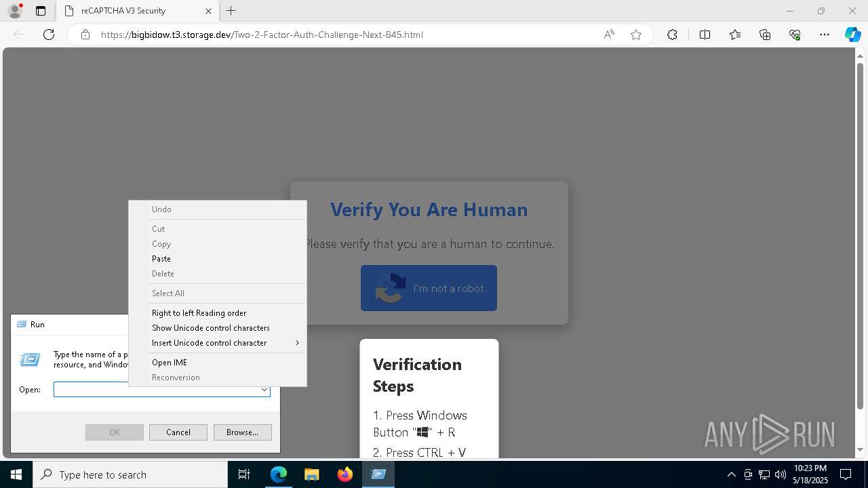Click the page vertical scrollbar
This screenshot has width=868, height=488.
point(861,235)
